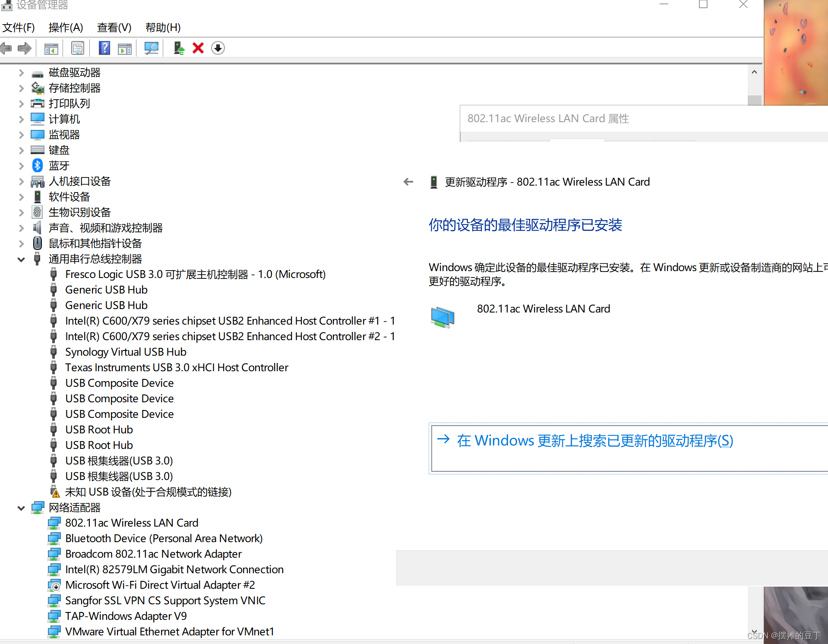This screenshot has width=828, height=644.
Task: Expand the 打印队列 category
Action: coord(21,104)
